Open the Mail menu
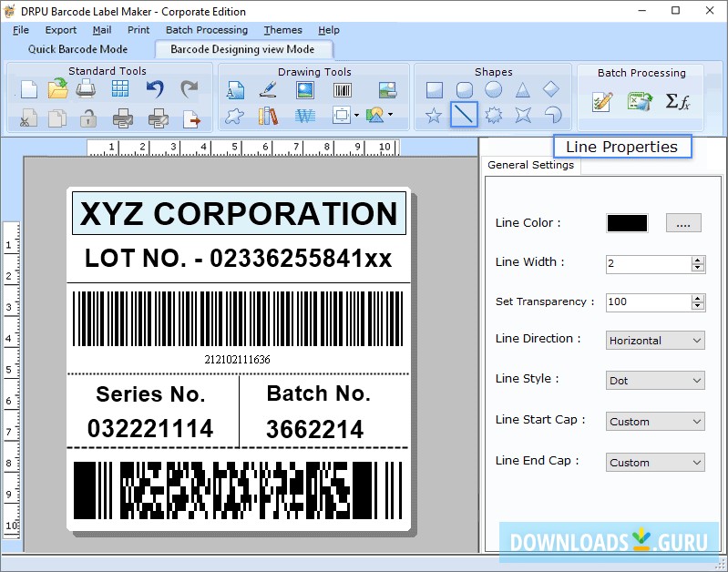The height and width of the screenshot is (572, 728). 102,30
